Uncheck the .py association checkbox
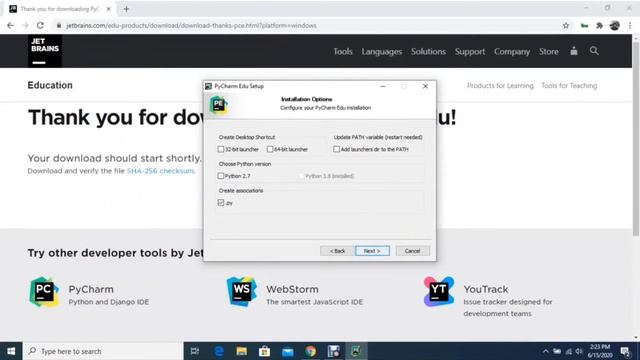 [x=221, y=202]
